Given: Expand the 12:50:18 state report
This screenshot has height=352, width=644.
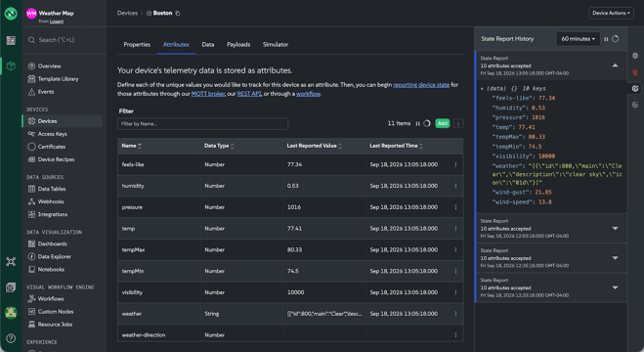Looking at the screenshot, I should (x=615, y=229).
